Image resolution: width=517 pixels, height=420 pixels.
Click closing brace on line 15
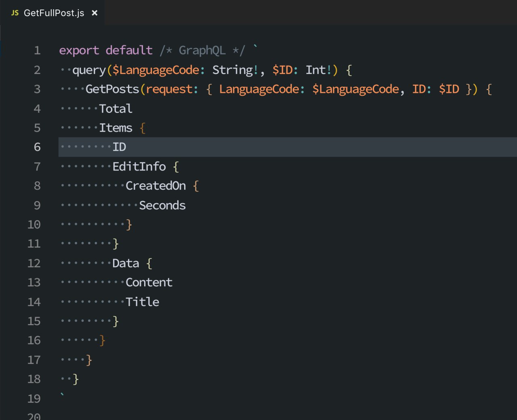[x=116, y=321]
